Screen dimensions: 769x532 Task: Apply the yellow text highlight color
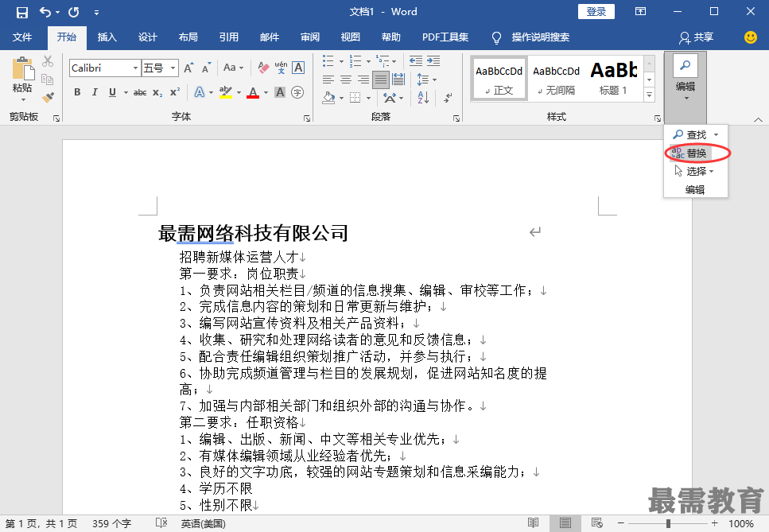226,92
